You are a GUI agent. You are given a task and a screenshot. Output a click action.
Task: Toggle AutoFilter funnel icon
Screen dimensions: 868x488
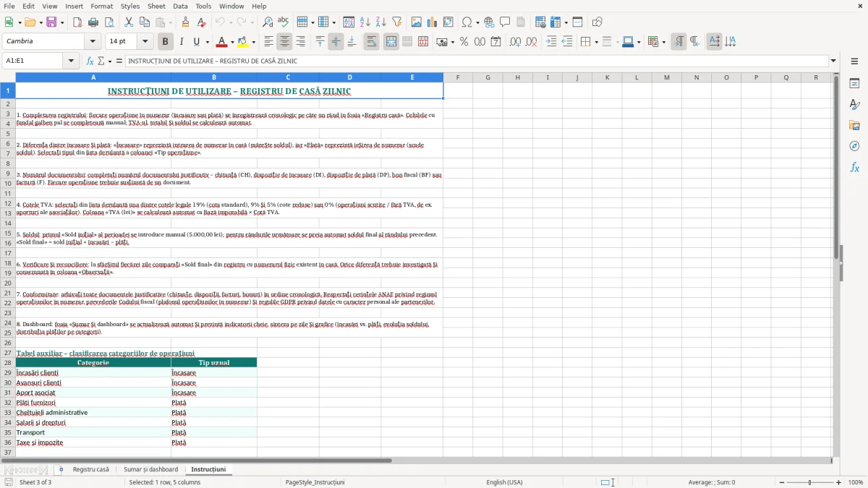click(x=397, y=22)
